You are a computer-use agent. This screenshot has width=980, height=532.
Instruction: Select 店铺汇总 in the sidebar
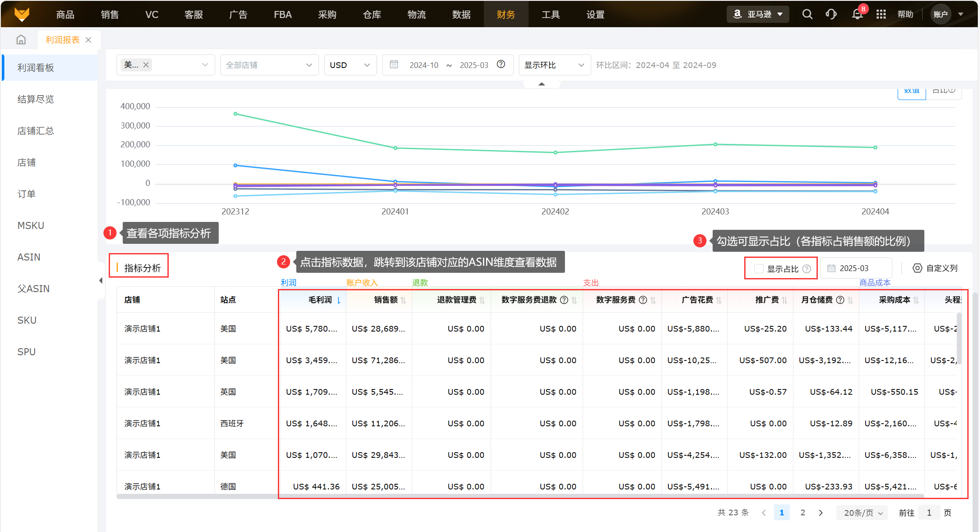pos(36,131)
